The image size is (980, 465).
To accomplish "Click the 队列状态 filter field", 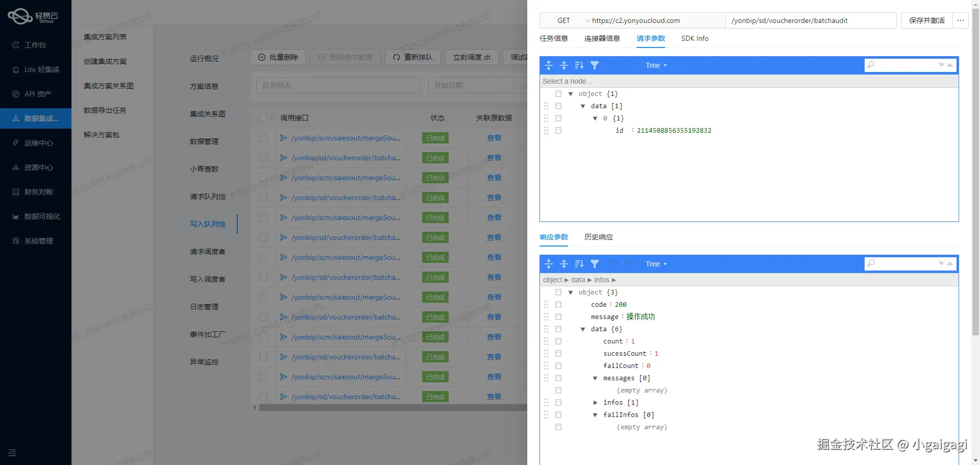I will click(338, 85).
